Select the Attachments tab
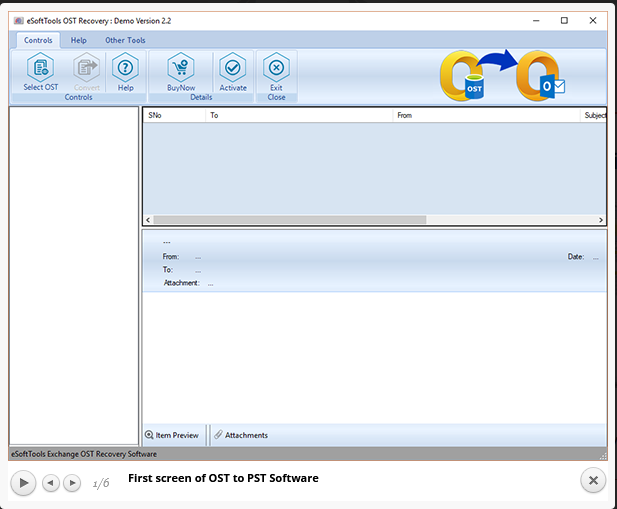617x509 pixels. coord(241,435)
